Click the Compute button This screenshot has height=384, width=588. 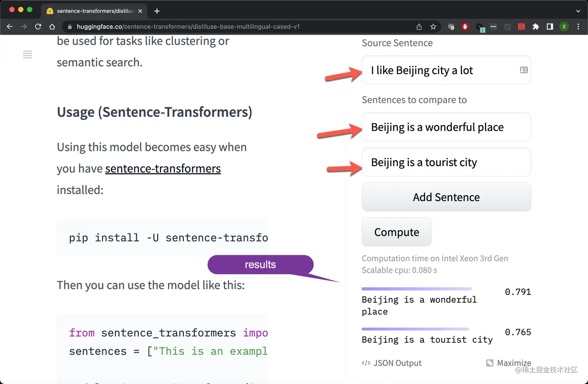397,232
